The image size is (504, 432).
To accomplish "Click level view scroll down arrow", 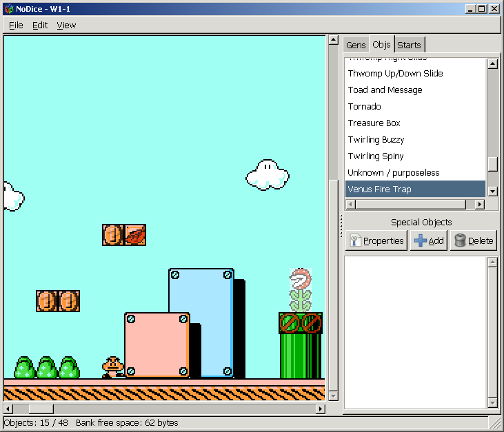I will tap(334, 396).
